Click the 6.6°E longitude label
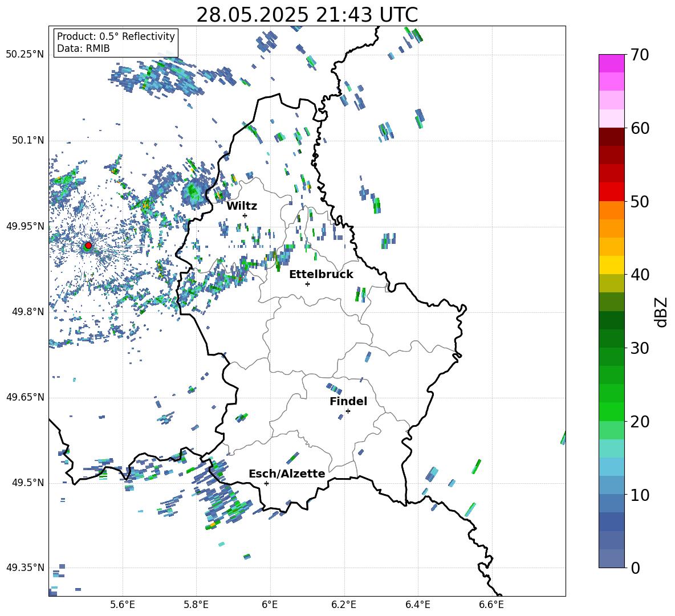The height and width of the screenshot is (616, 675). (x=491, y=605)
